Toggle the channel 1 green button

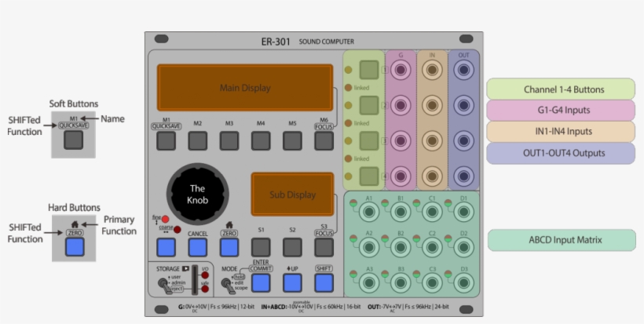(369, 71)
